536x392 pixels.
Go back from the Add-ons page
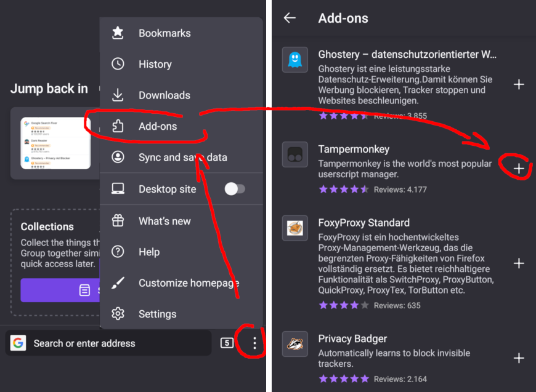(290, 18)
